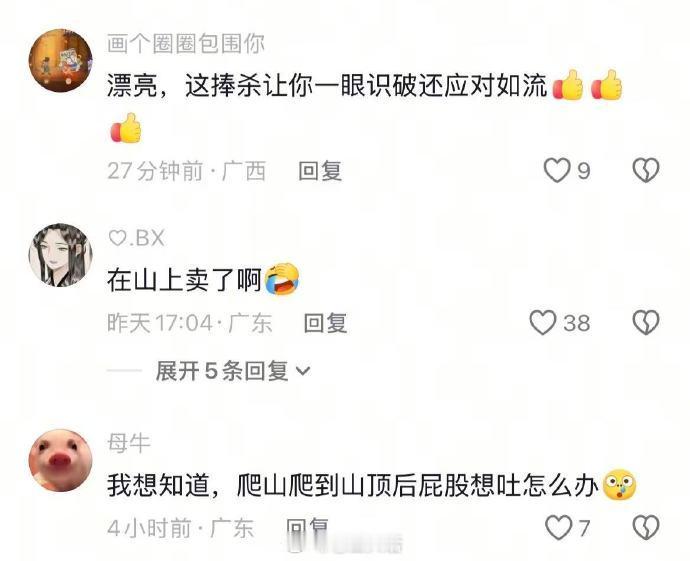Reply to the 在山上卖了啊 comment
The image size is (690, 561).
point(326,323)
